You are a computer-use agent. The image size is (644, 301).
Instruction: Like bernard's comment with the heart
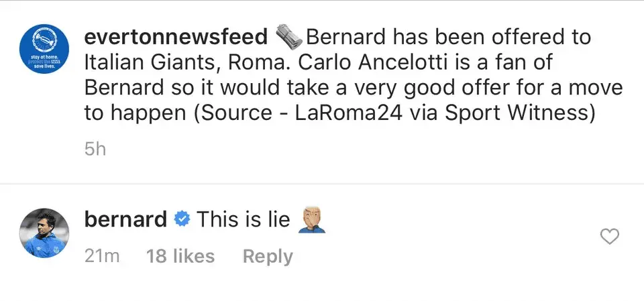pyautogui.click(x=608, y=236)
